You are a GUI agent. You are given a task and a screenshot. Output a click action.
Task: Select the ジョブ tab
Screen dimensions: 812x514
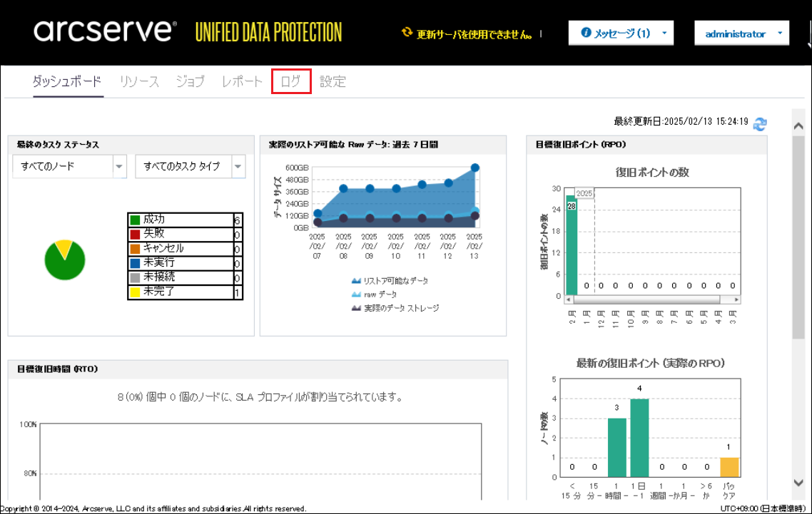click(x=190, y=81)
